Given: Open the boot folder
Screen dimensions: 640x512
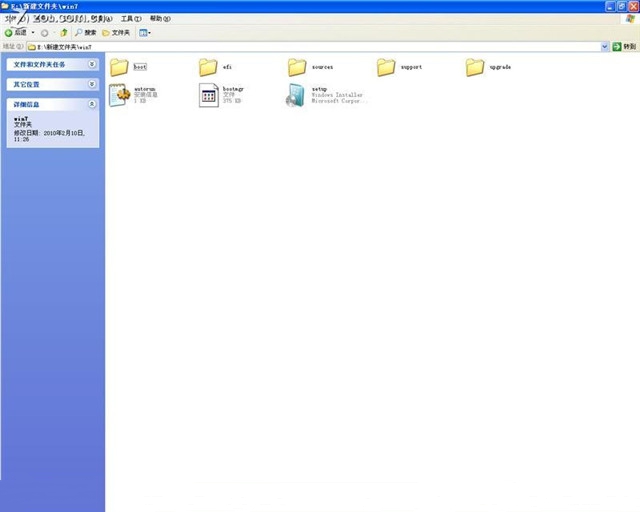Looking at the screenshot, I should (x=119, y=67).
